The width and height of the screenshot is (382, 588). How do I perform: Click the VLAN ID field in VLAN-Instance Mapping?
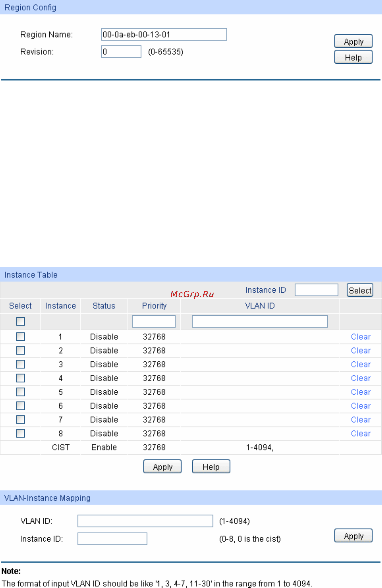(x=145, y=521)
